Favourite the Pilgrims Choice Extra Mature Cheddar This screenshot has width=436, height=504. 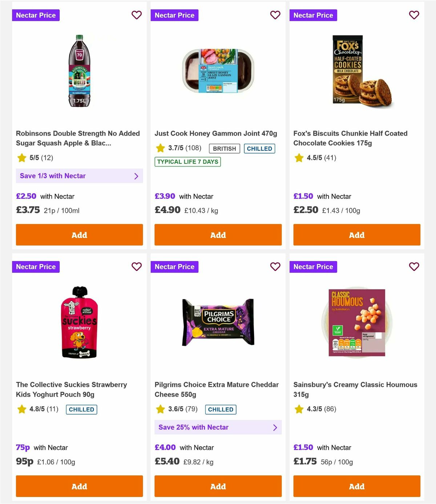point(275,267)
